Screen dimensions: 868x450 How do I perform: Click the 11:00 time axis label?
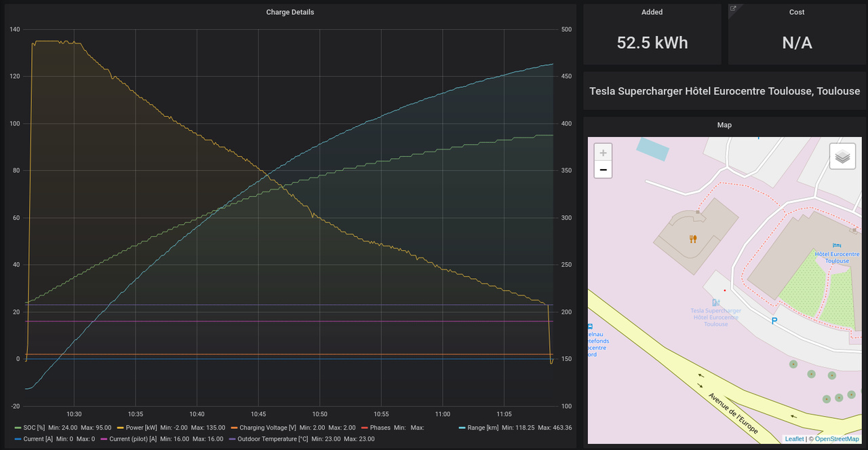442,414
